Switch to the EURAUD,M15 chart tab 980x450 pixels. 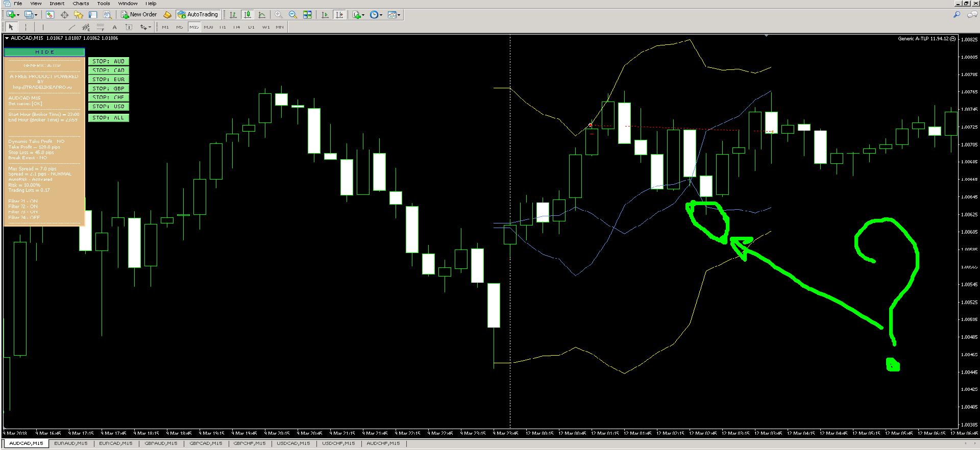coord(71,443)
